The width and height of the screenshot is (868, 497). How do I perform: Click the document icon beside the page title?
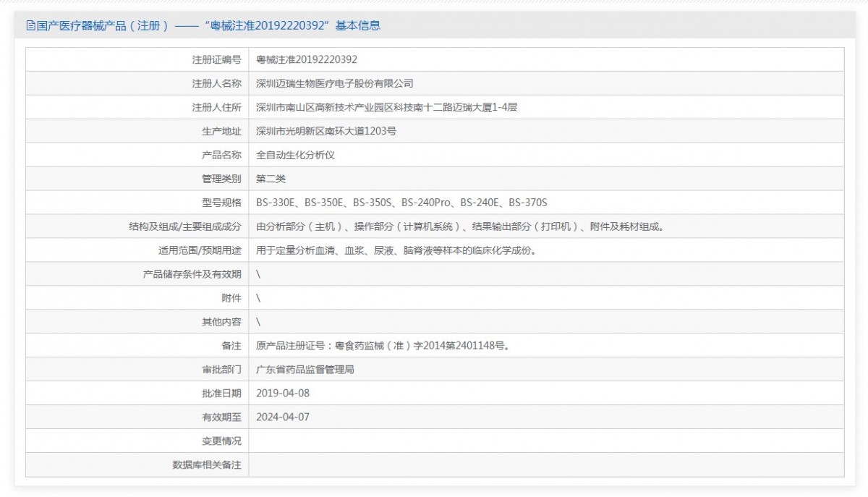pyautogui.click(x=30, y=26)
